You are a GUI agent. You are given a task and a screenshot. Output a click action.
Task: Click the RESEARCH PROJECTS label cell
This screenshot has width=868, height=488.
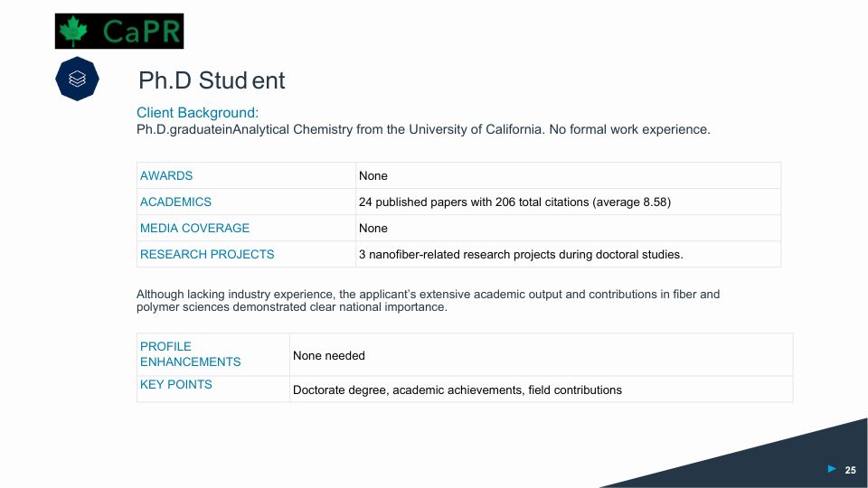[207, 254]
